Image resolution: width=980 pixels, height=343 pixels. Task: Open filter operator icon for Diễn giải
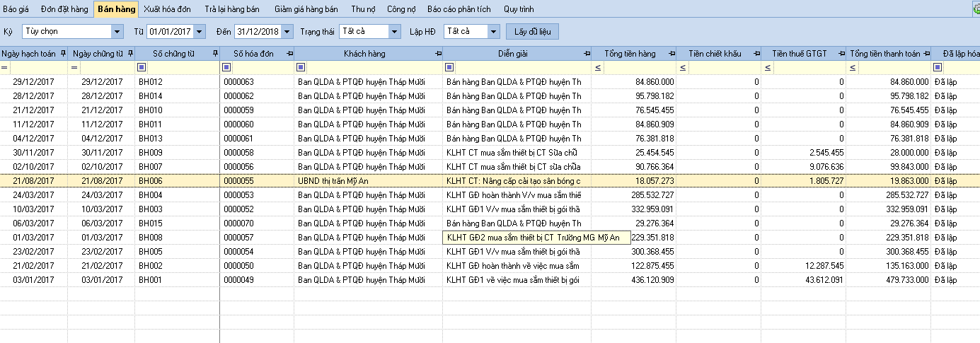click(x=449, y=68)
